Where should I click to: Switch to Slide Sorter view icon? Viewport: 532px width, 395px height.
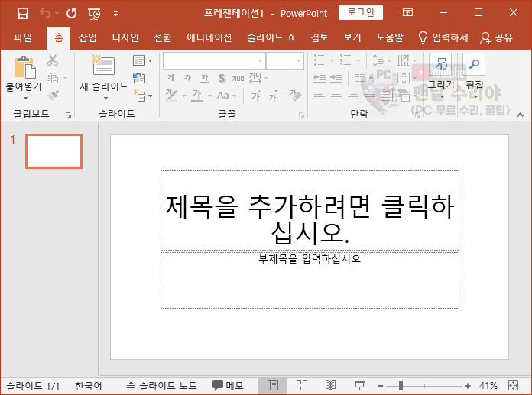point(302,386)
